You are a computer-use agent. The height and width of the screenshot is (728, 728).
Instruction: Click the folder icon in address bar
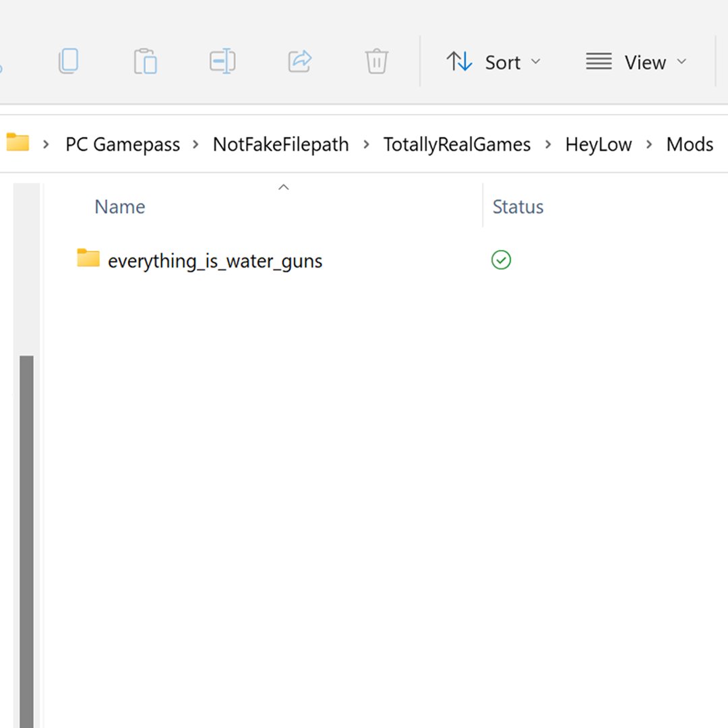tap(18, 142)
